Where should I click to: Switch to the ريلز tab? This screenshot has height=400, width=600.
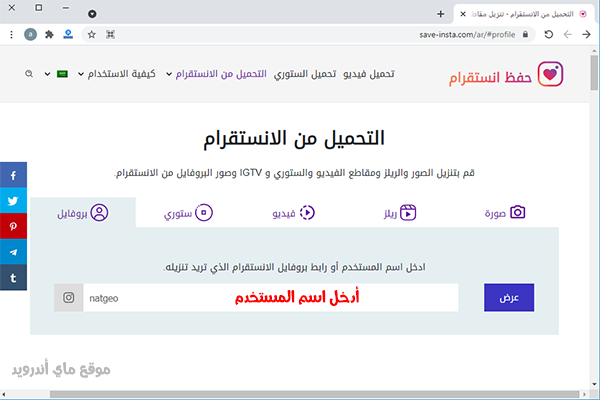click(400, 213)
